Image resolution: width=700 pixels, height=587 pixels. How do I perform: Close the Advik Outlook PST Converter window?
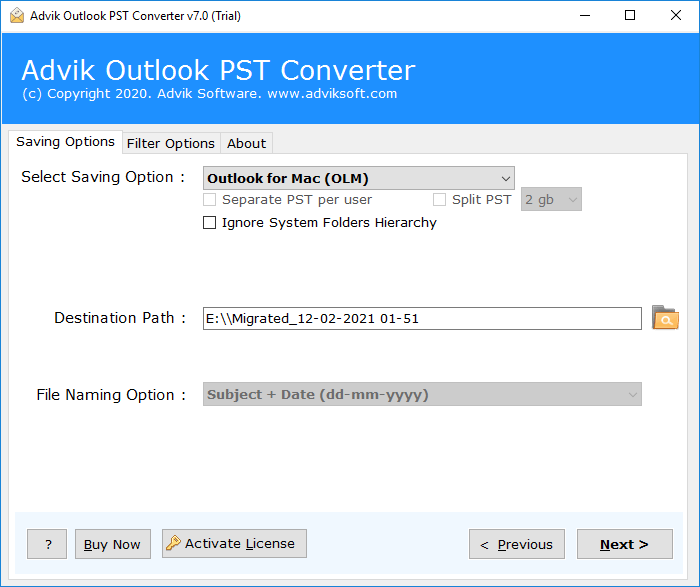(676, 16)
